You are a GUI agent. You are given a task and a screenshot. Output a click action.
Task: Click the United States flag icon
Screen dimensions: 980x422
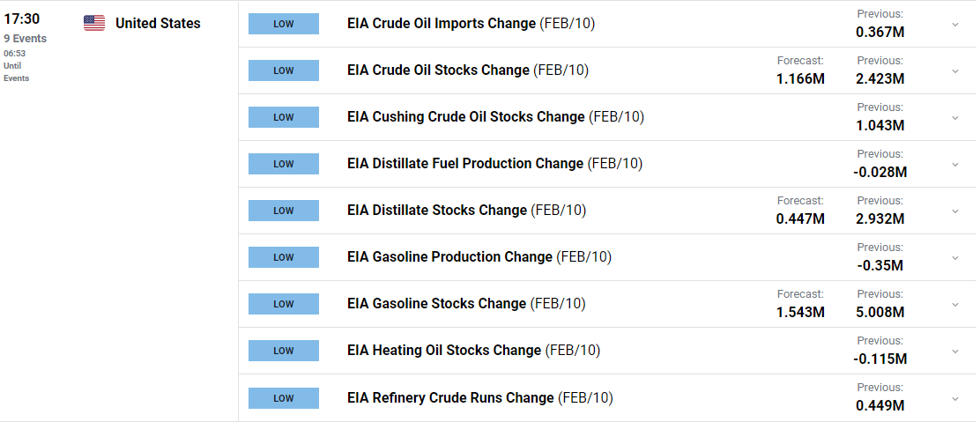(94, 23)
